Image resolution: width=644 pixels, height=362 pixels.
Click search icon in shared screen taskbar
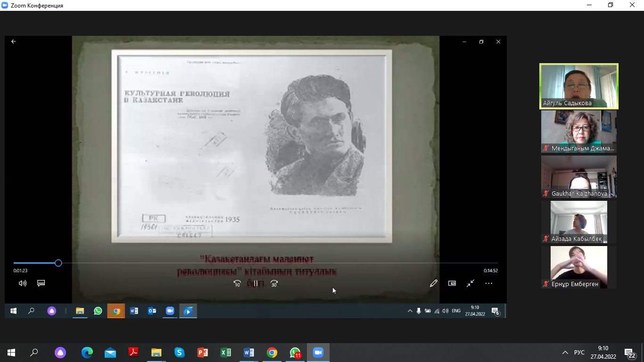(x=31, y=311)
